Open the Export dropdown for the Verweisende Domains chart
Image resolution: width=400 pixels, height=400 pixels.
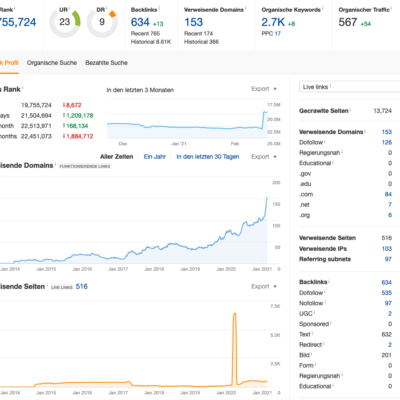click(x=264, y=157)
